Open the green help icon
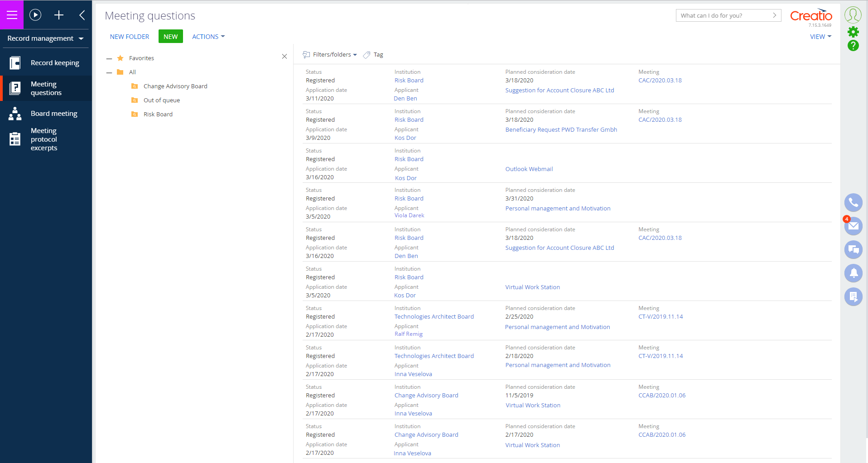The width and height of the screenshot is (868, 463). (x=853, y=45)
